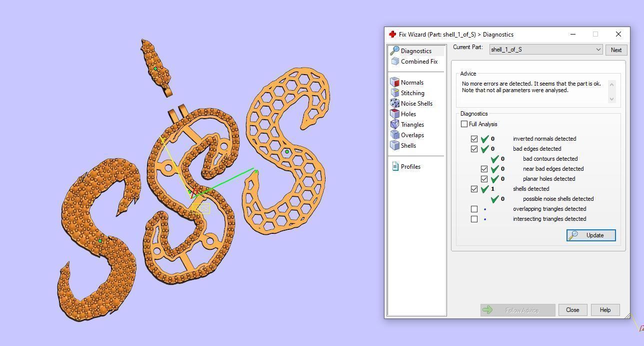Select the small snake head fragment
644x346 pixels.
pos(155,68)
